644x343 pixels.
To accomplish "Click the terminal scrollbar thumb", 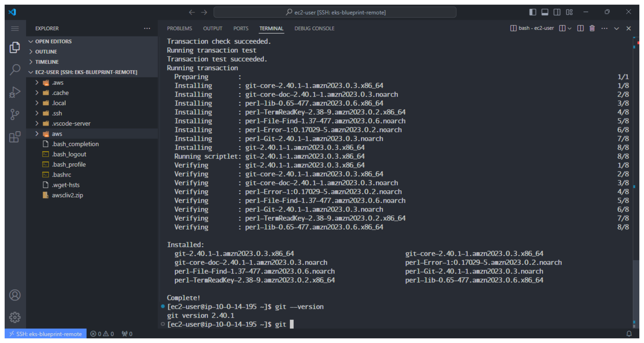I will pos(636,294).
